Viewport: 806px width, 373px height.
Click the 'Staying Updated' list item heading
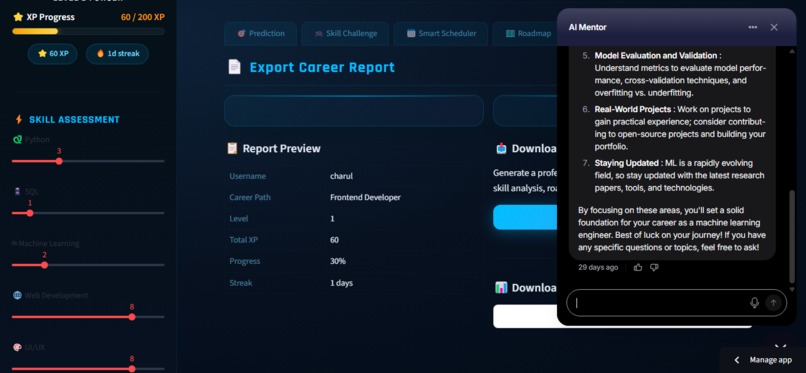pos(626,163)
